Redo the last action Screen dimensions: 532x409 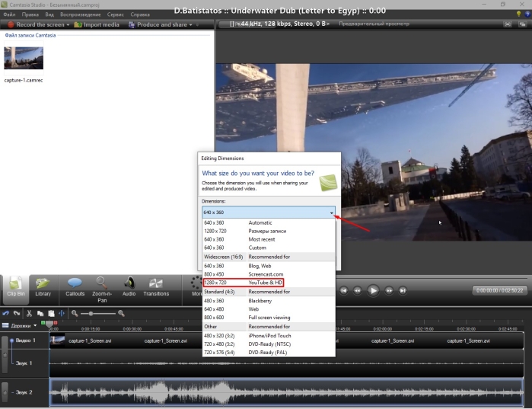[17, 313]
